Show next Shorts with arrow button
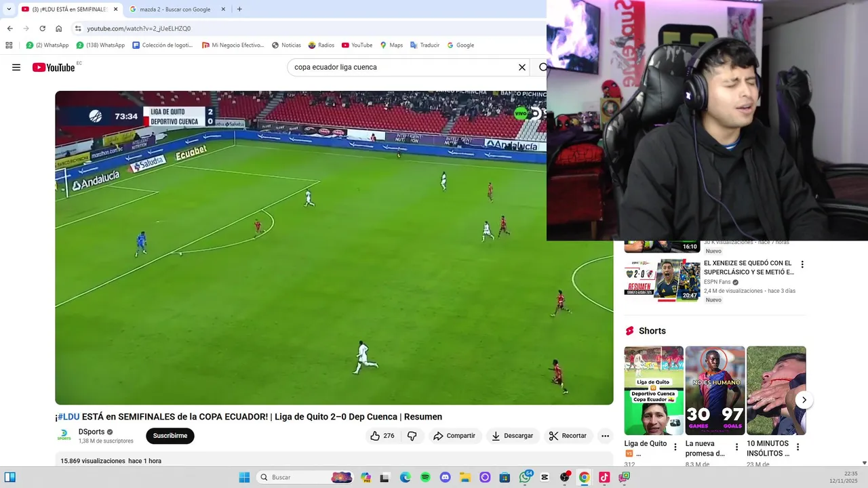868x488 pixels. pyautogui.click(x=804, y=400)
